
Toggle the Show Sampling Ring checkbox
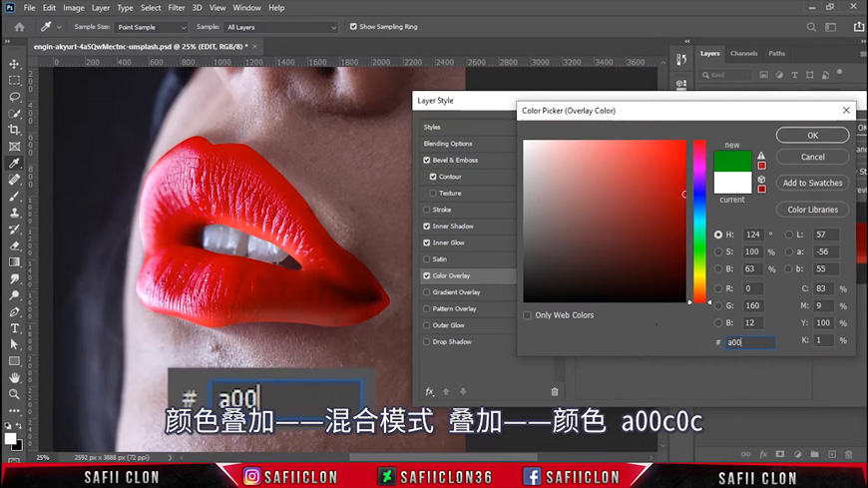[x=353, y=27]
